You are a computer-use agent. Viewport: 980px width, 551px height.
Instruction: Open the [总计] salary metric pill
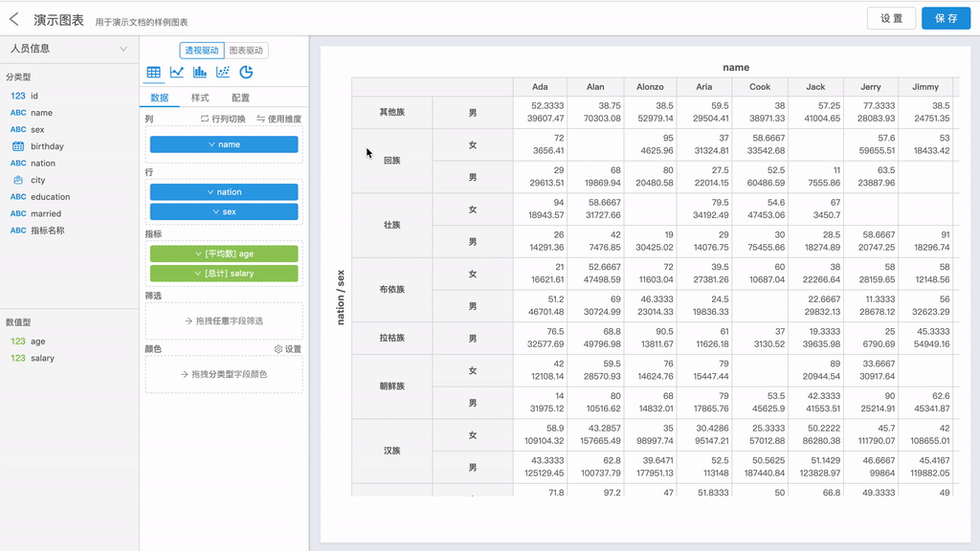pos(224,274)
